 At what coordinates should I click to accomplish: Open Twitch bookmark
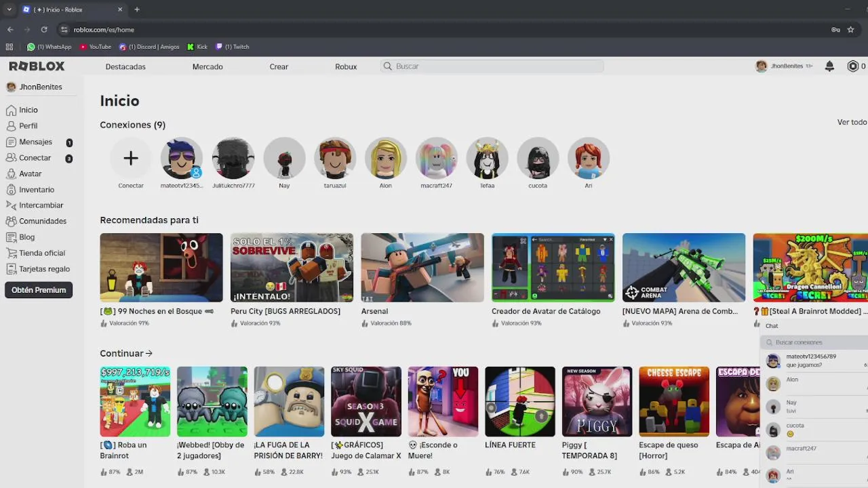(233, 47)
